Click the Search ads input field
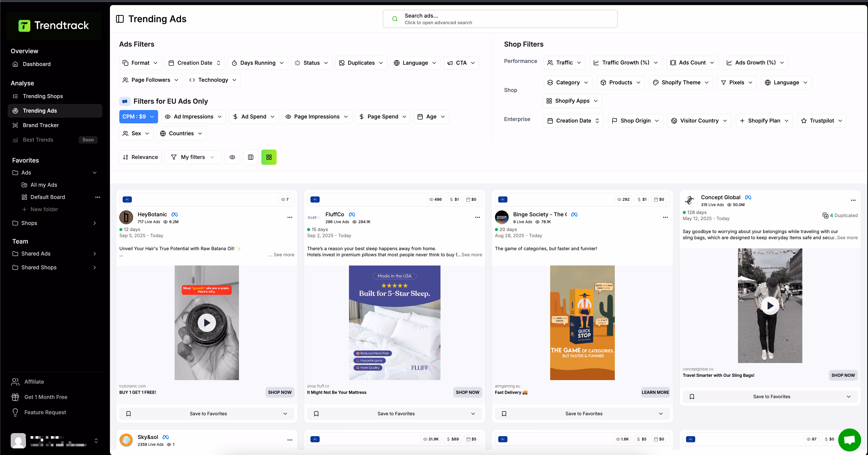This screenshot has width=868, height=455. point(500,19)
